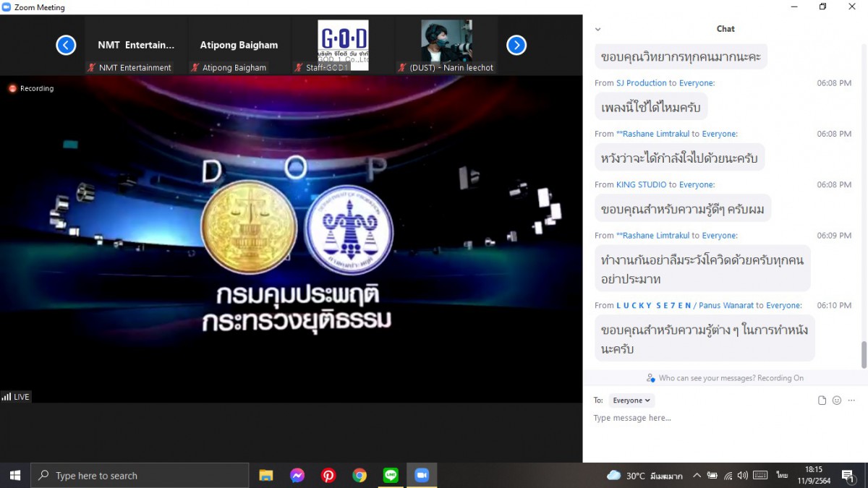Click Chat panel title
The image size is (868, 488).
tap(726, 29)
